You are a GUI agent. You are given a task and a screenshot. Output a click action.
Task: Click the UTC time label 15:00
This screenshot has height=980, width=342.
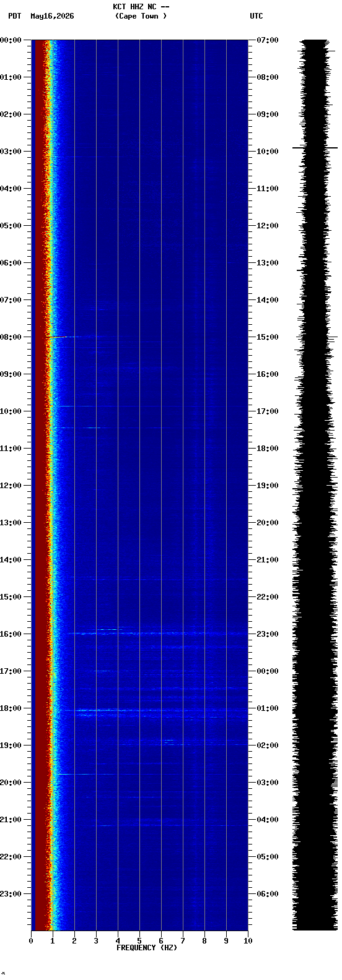click(268, 337)
